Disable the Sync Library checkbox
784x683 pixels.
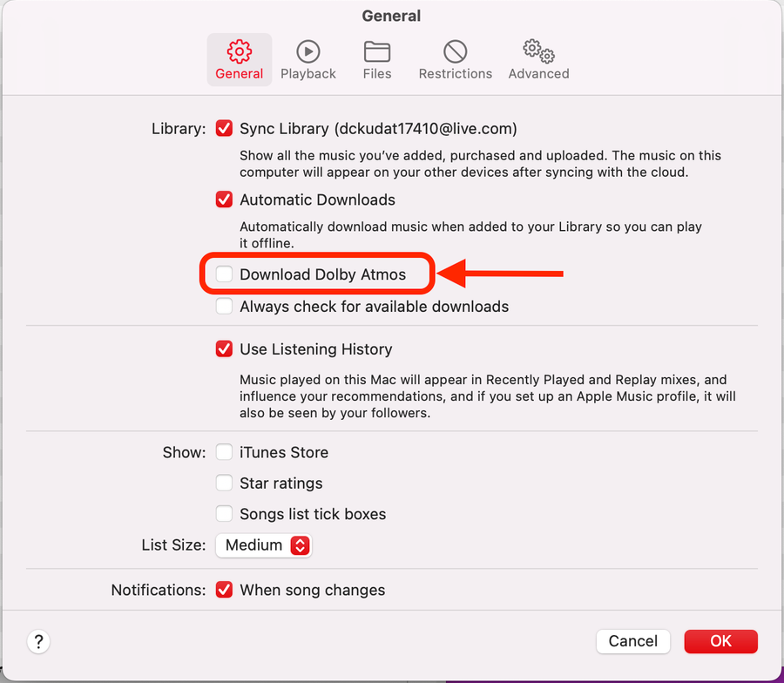point(225,129)
